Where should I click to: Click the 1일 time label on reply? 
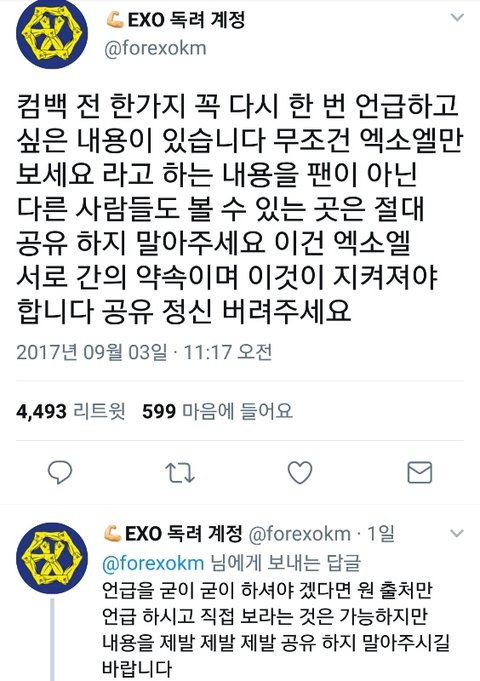[x=381, y=533]
